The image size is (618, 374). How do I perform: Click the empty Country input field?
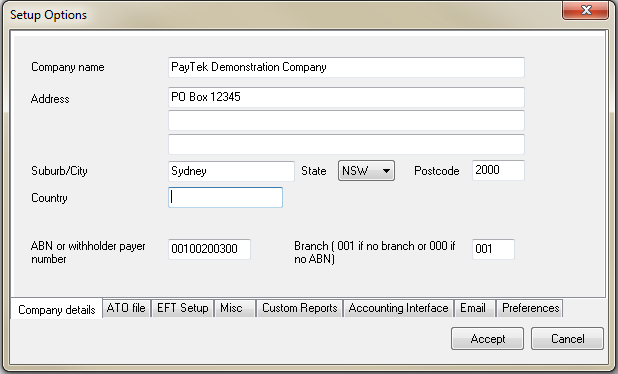pos(225,197)
